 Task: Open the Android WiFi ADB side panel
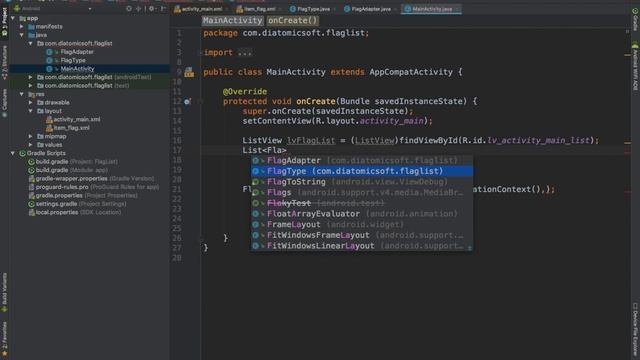click(x=635, y=67)
